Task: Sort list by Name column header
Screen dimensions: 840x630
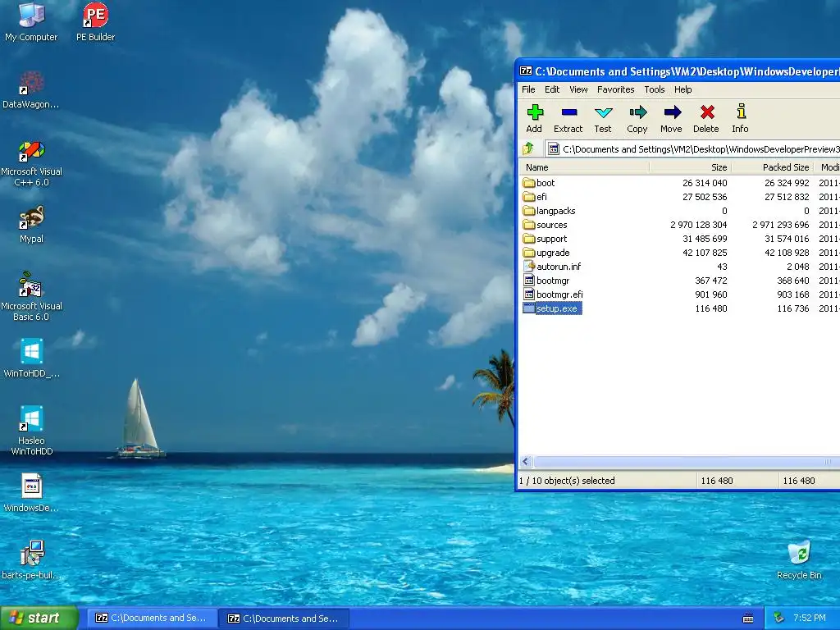Action: pyautogui.click(x=584, y=167)
